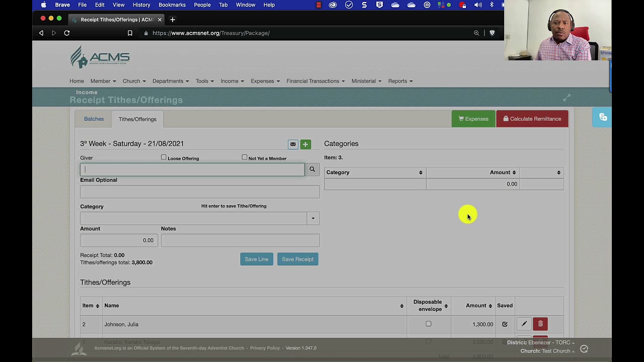Sort tithes table by Item column
The width and height of the screenshot is (644, 362).
point(91,306)
